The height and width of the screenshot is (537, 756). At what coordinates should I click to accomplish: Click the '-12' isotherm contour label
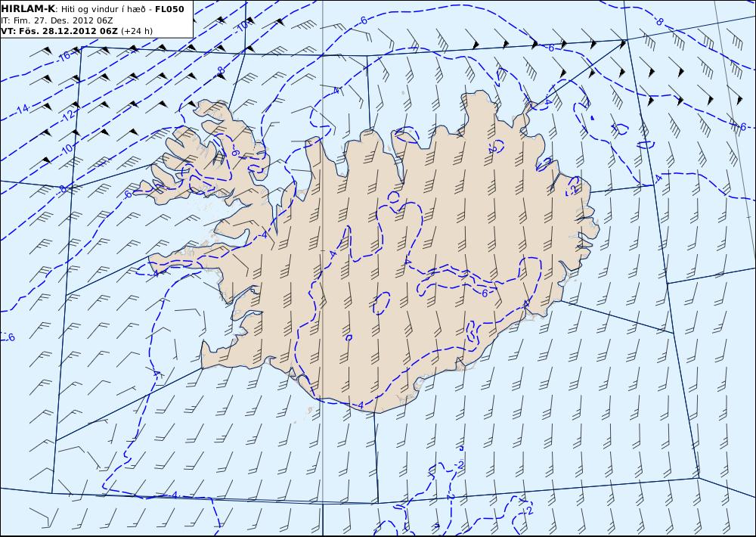(68, 115)
